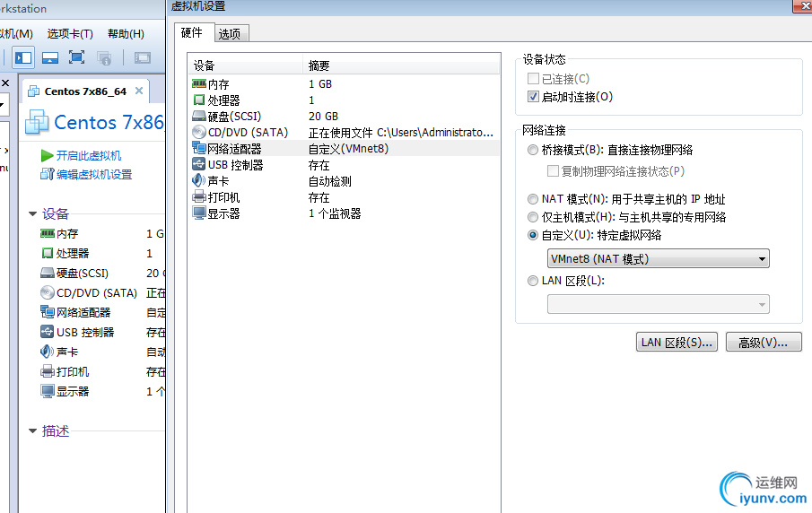Click the 20 GB summary cell
The height and width of the screenshot is (513, 812).
pyautogui.click(x=323, y=116)
